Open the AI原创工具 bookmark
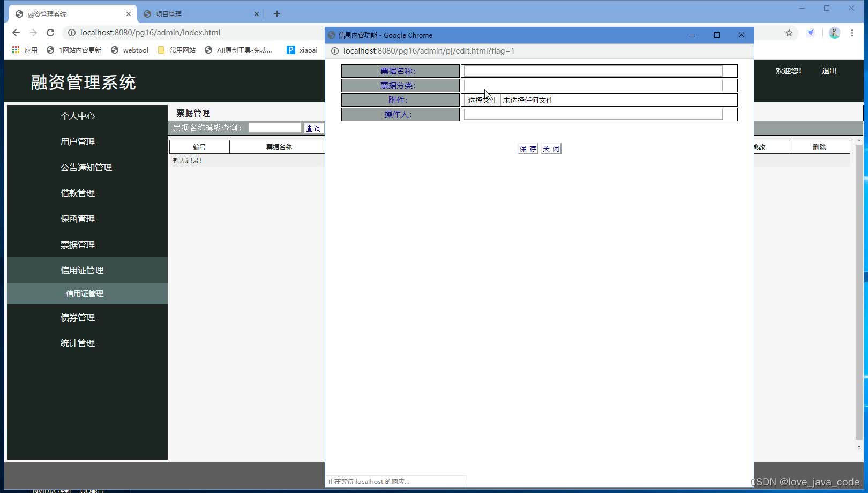The width and height of the screenshot is (868, 493). 238,50
